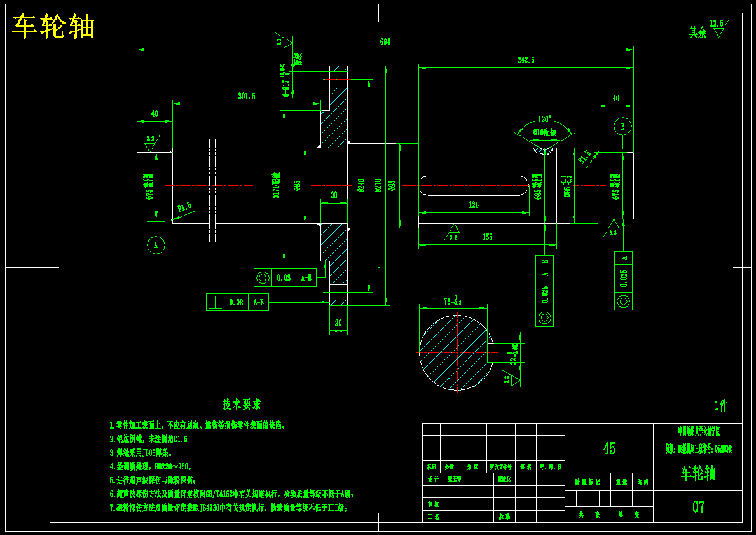Select the 年、月、日 cell
Viewport: 756px width, 535px height.
click(x=550, y=467)
